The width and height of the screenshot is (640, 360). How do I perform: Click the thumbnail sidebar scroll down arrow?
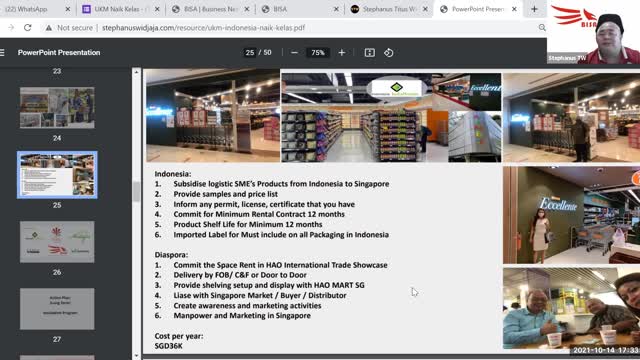tap(136, 356)
